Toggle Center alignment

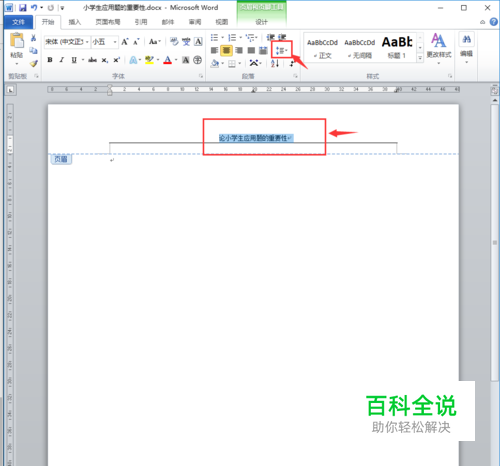point(226,50)
